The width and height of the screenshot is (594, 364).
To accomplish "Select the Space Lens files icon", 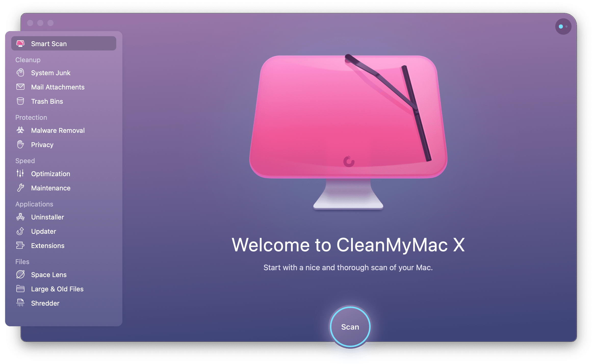I will point(21,274).
